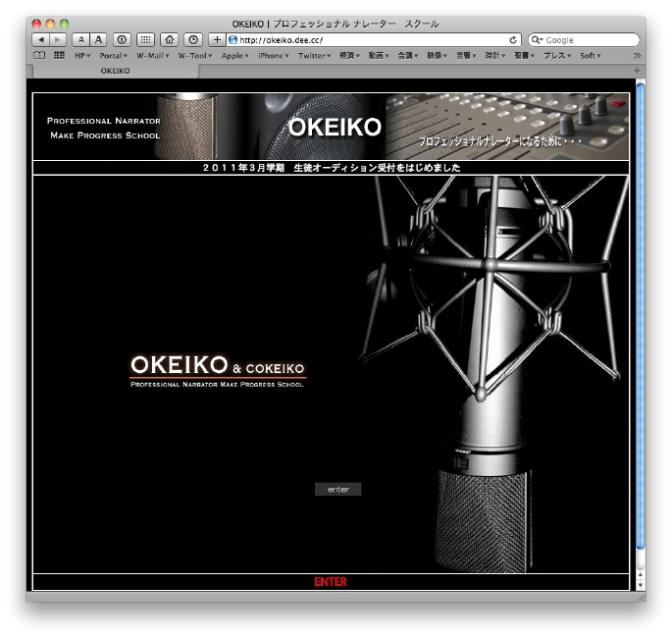Open the iPhone bookmarks dropdown
672x638 pixels.
[273, 56]
